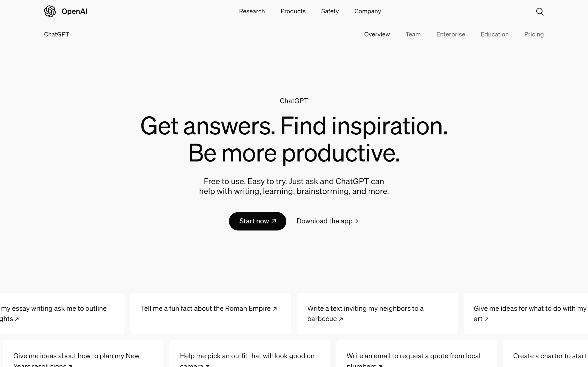
Task: Select the Pricing tab
Action: [534, 34]
